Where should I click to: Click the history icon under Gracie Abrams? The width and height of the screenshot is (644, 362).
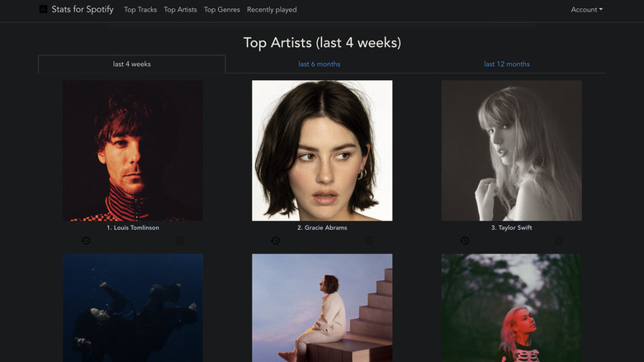(275, 241)
